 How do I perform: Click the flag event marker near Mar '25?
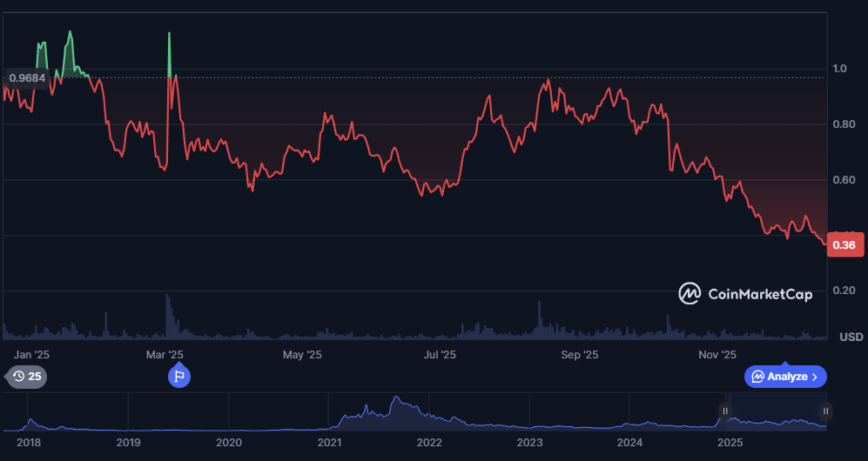tap(178, 377)
